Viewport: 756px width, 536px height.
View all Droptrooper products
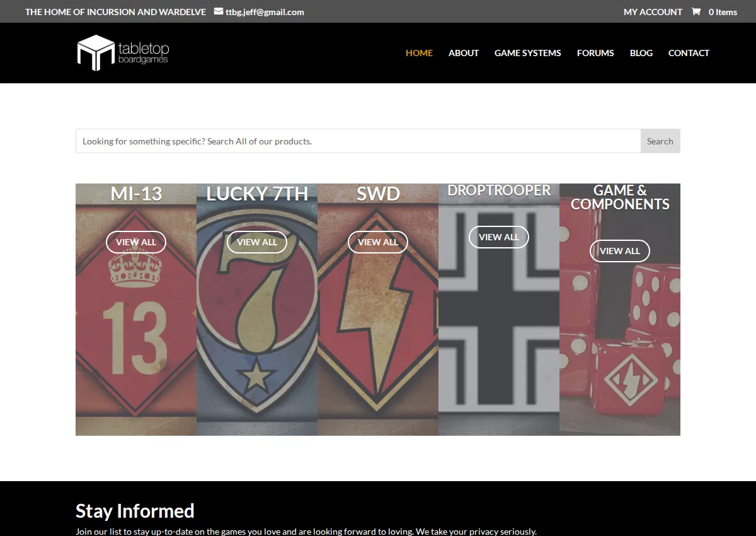pyautogui.click(x=499, y=237)
